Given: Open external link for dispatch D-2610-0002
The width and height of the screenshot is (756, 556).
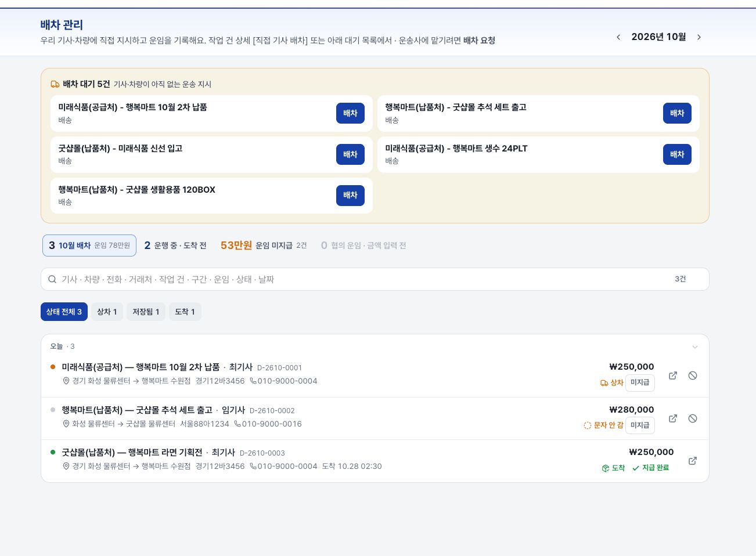Looking at the screenshot, I should [673, 418].
